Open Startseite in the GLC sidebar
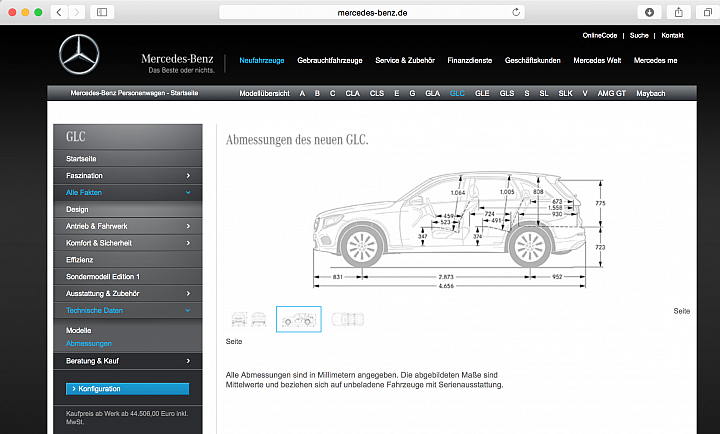 128,158
